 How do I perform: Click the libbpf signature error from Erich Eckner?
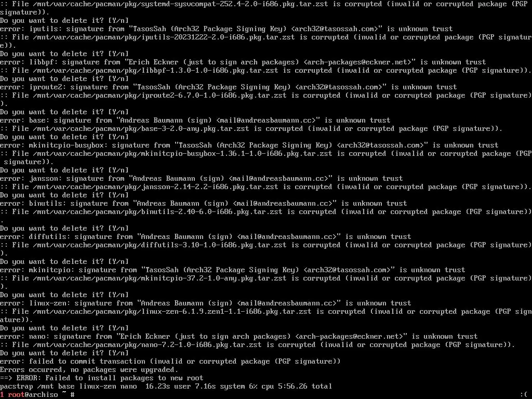[x=243, y=62]
